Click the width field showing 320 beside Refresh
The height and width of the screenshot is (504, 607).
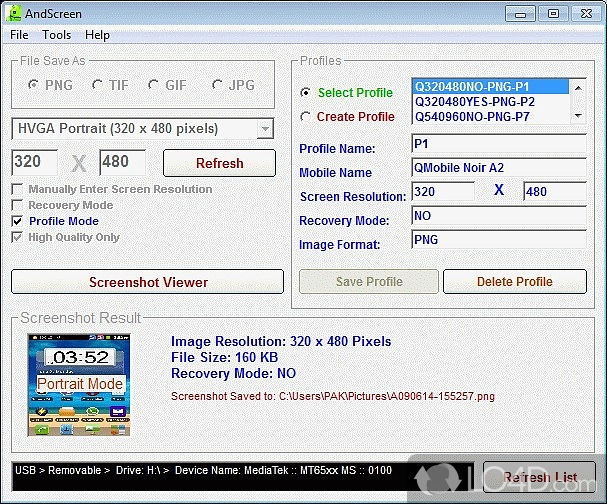(x=34, y=162)
